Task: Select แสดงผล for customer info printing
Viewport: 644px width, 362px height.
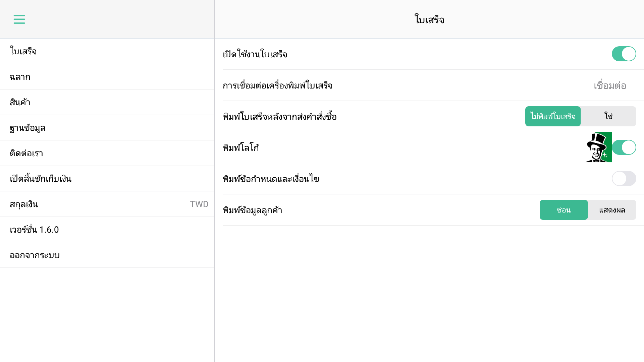Action: 612,210
